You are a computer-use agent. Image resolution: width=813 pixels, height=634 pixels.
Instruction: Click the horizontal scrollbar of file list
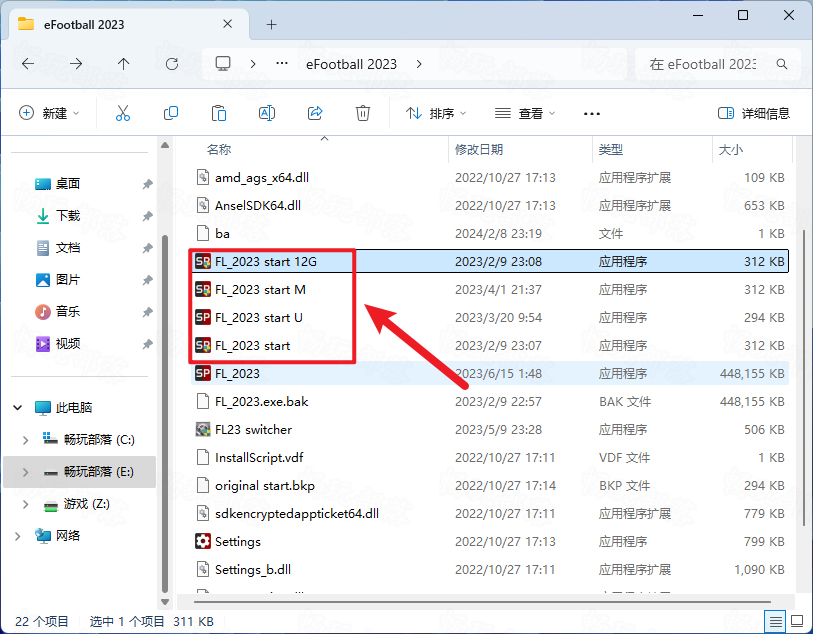482,602
